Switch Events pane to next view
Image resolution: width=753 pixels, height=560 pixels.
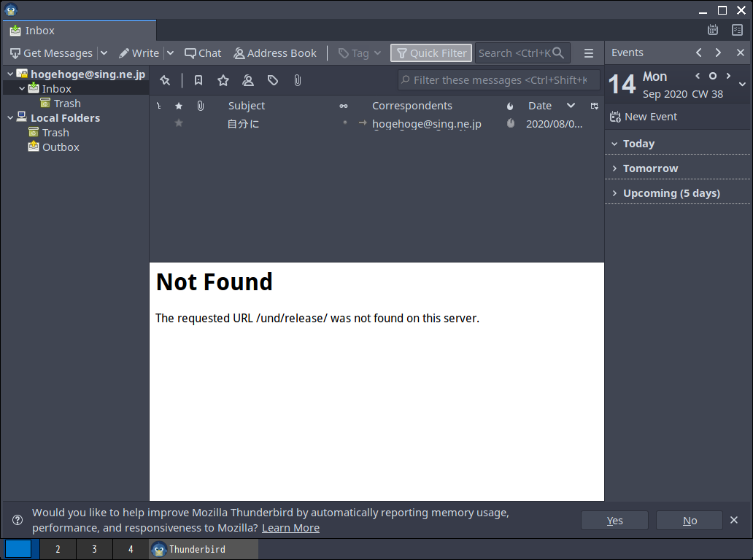pos(718,52)
